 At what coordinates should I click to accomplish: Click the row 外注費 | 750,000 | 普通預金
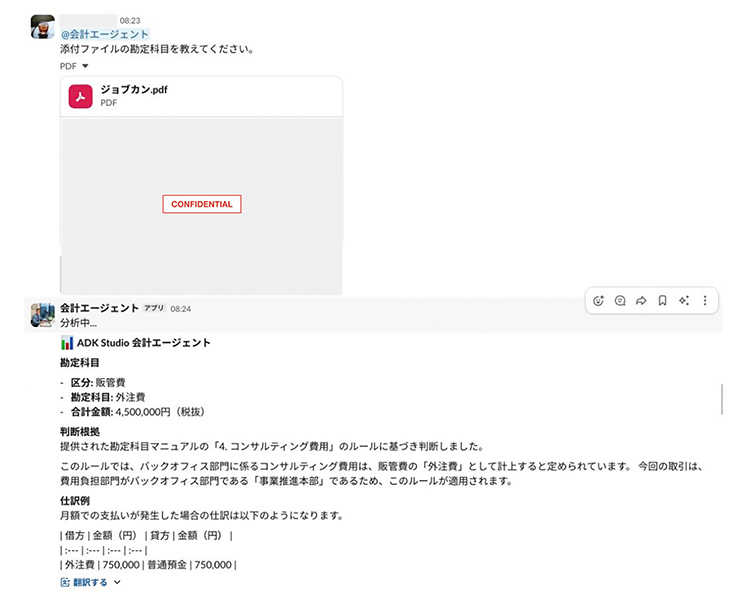coord(148,565)
